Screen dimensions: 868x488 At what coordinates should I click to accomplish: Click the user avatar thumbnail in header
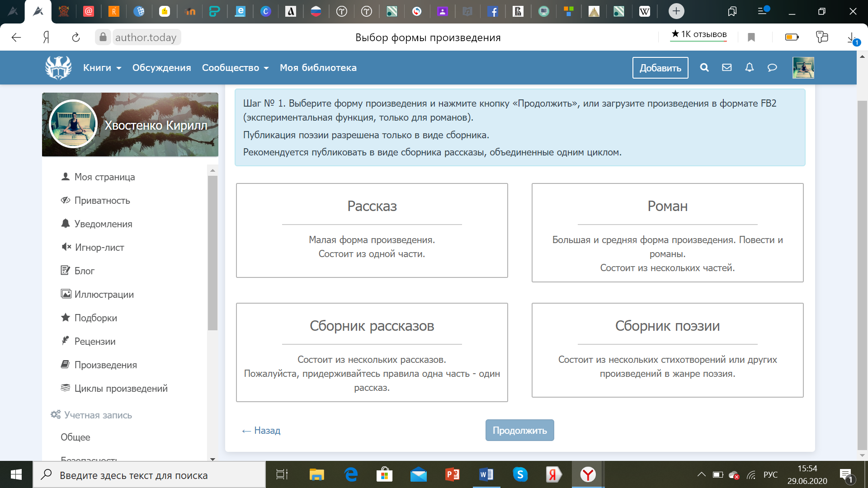click(803, 68)
